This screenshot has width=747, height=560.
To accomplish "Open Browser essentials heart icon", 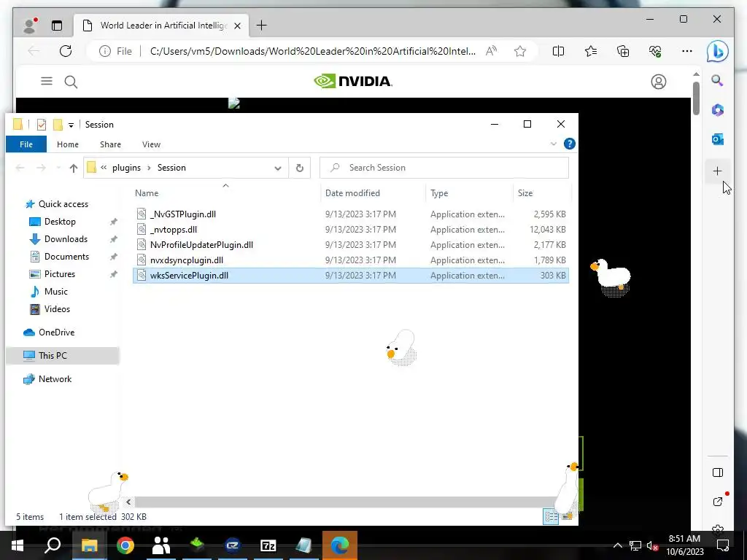I will pyautogui.click(x=655, y=51).
